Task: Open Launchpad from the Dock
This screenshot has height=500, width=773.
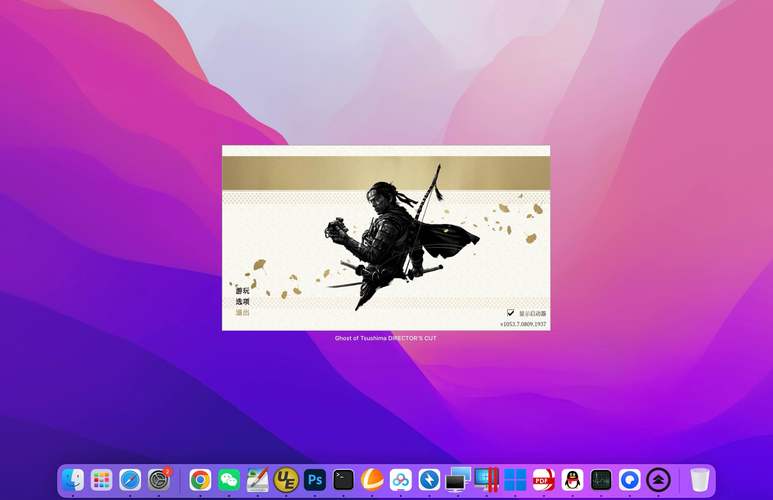Action: (x=102, y=479)
